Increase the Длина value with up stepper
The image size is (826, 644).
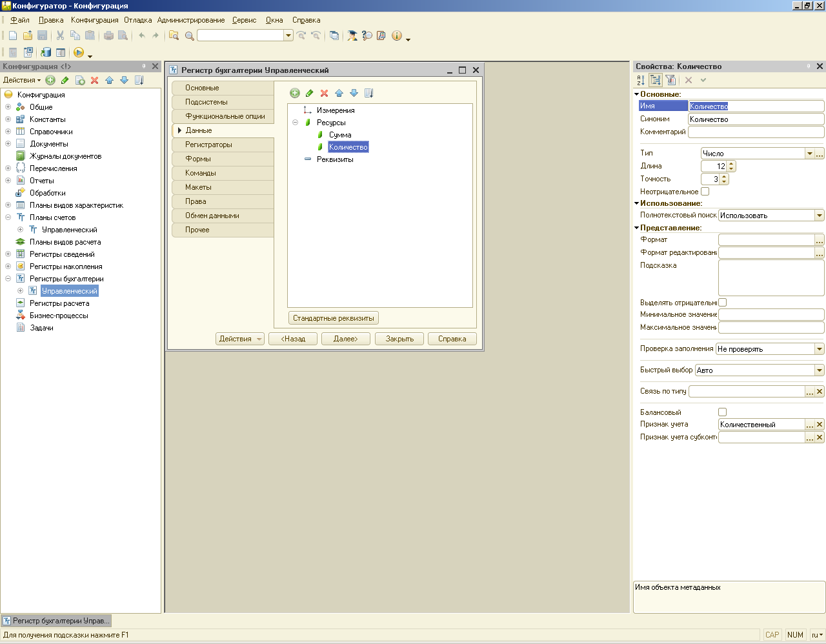pyautogui.click(x=731, y=163)
